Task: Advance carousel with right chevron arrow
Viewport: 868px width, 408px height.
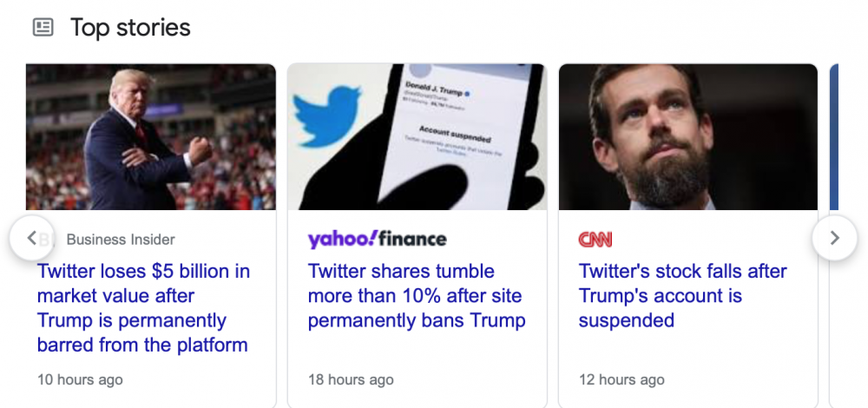Action: (x=834, y=238)
